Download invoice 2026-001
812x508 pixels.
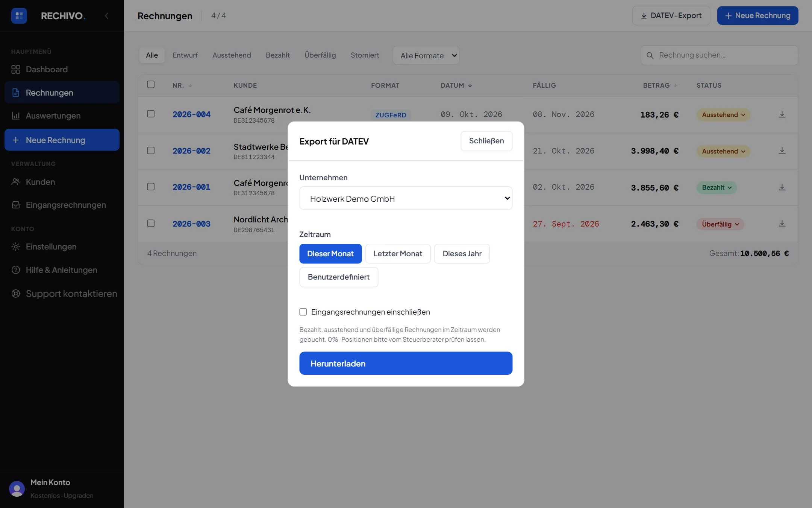click(x=782, y=187)
